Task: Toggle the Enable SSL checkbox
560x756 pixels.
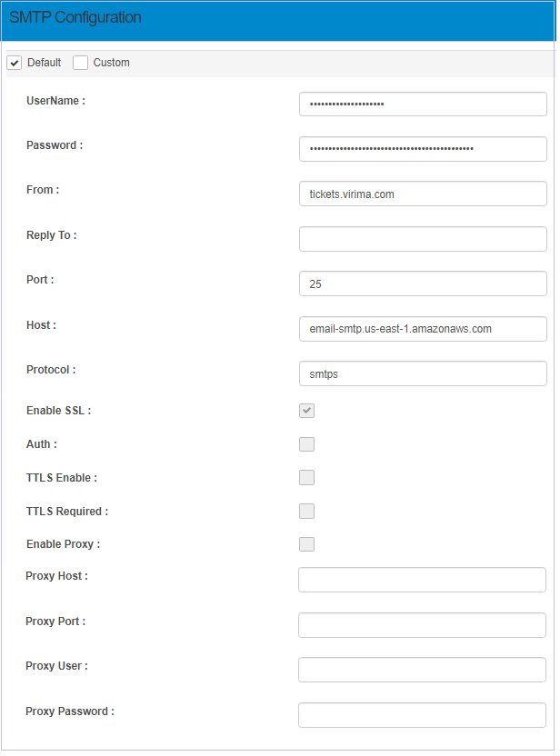Action: click(307, 411)
